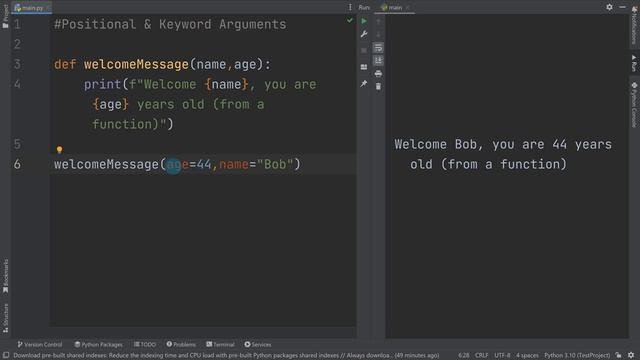
Task: Open the Notifications sidebar
Action: pos(634,25)
